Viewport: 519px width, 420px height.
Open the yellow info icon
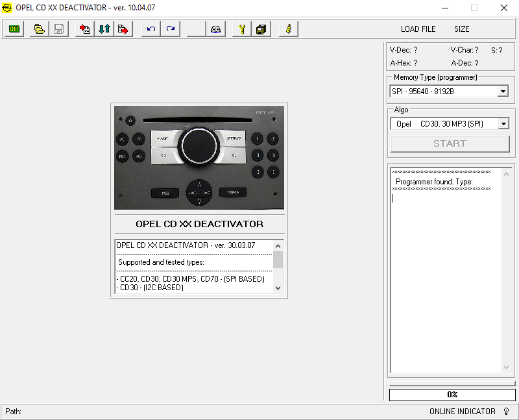click(x=289, y=29)
